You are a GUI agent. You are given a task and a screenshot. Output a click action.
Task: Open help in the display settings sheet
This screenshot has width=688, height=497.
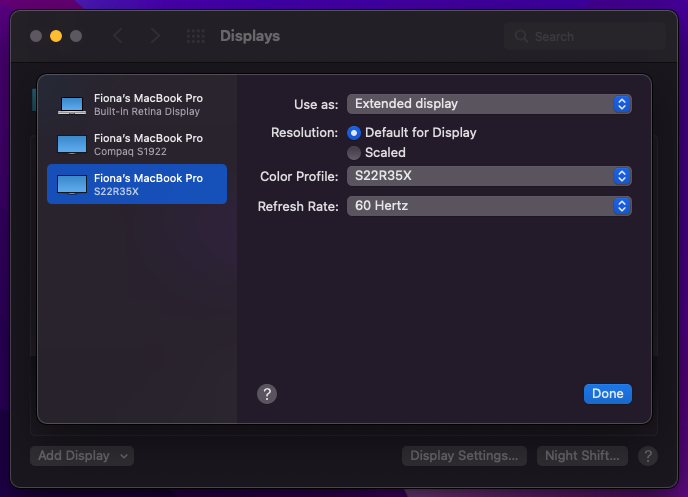(x=267, y=394)
